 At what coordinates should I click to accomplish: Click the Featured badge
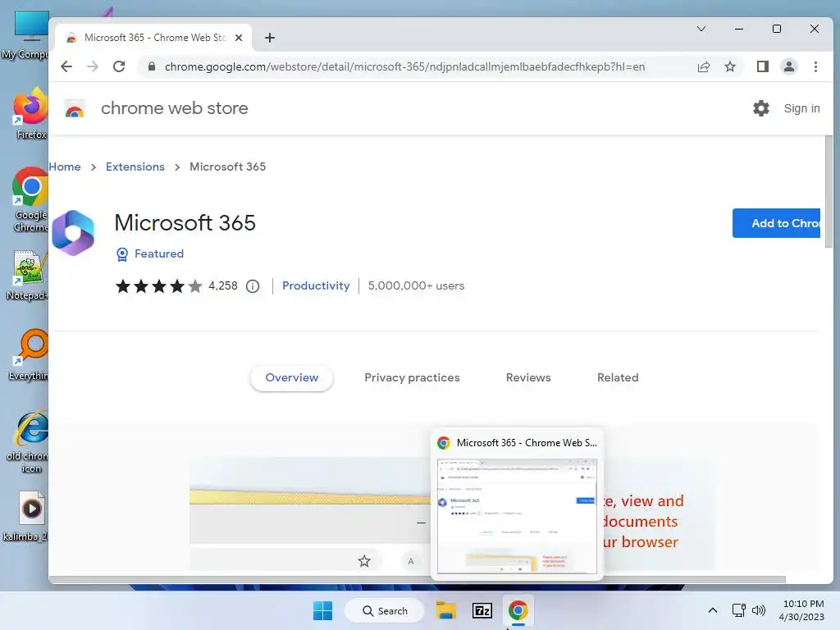pos(150,254)
